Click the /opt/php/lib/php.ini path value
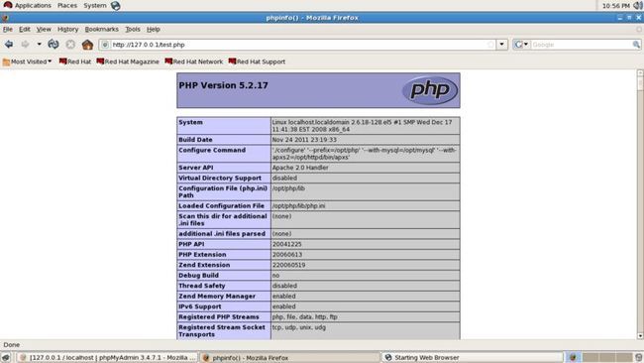 click(x=298, y=205)
